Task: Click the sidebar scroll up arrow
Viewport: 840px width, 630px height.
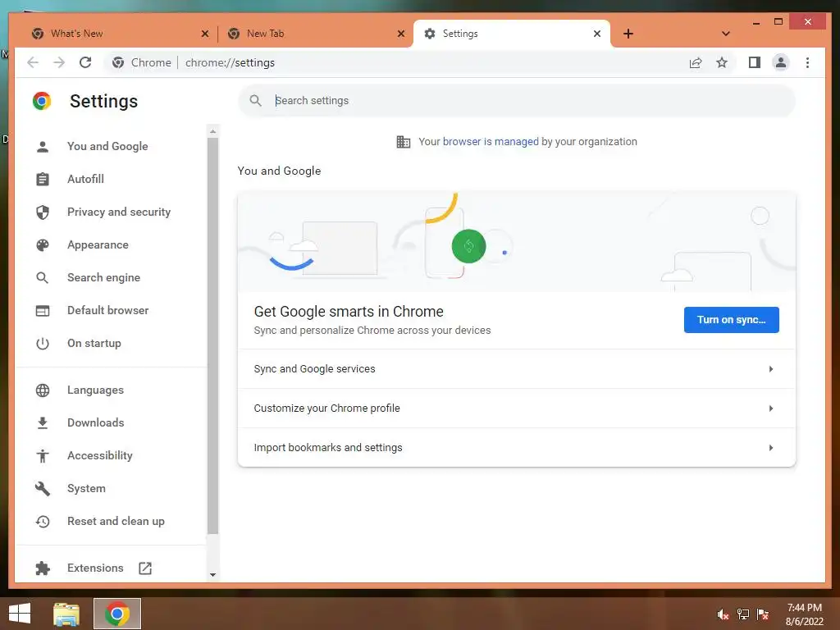Action: (212, 131)
